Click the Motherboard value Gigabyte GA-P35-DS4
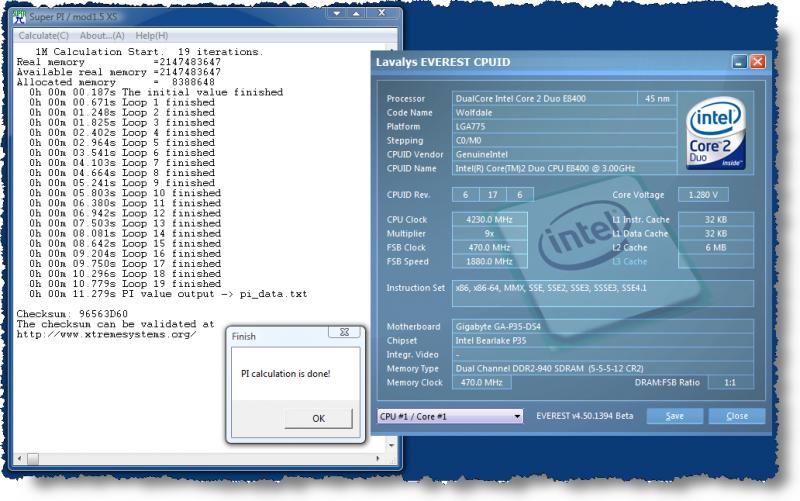 603,327
